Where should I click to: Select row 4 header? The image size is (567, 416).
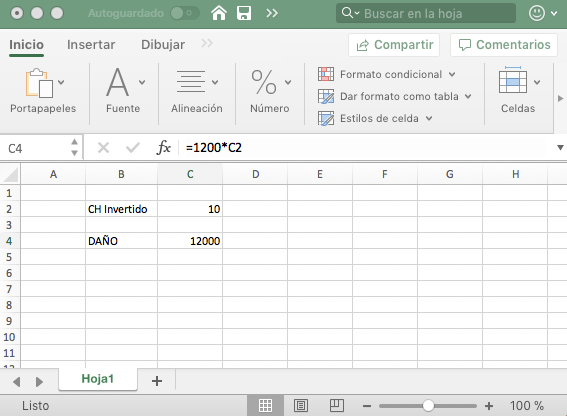(x=9, y=241)
